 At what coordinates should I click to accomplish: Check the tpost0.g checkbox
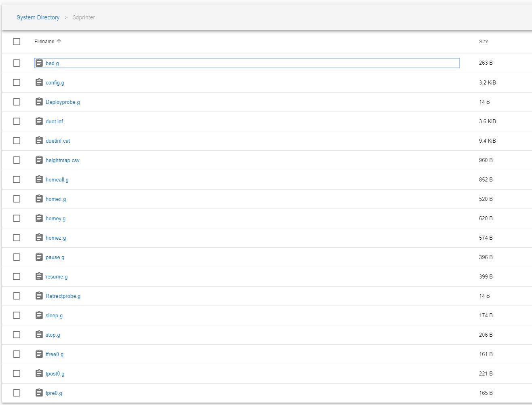(x=17, y=373)
